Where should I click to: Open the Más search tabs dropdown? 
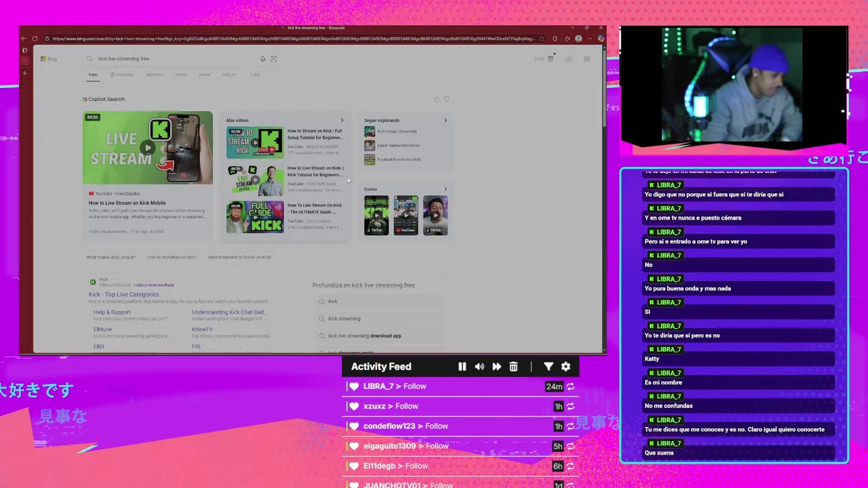coord(256,75)
